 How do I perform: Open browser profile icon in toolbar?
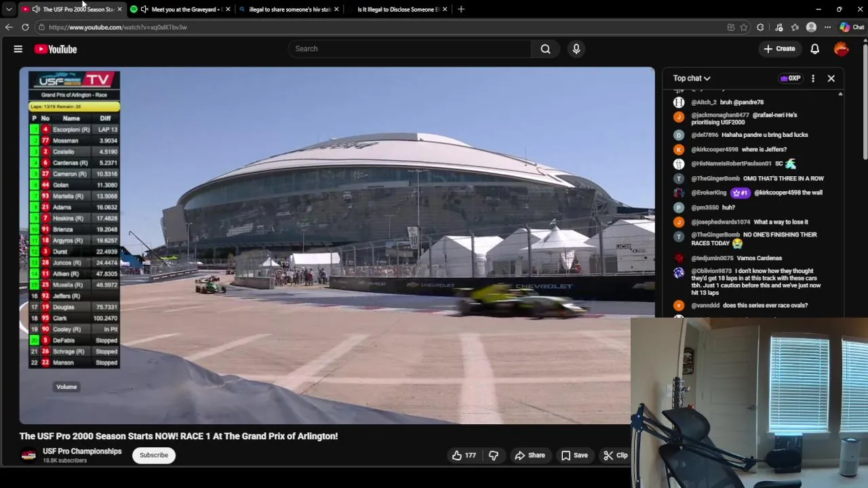pos(811,27)
